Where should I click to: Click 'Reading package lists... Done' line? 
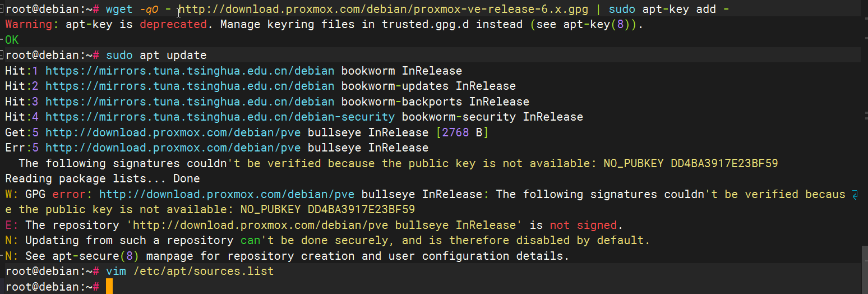coord(102,179)
